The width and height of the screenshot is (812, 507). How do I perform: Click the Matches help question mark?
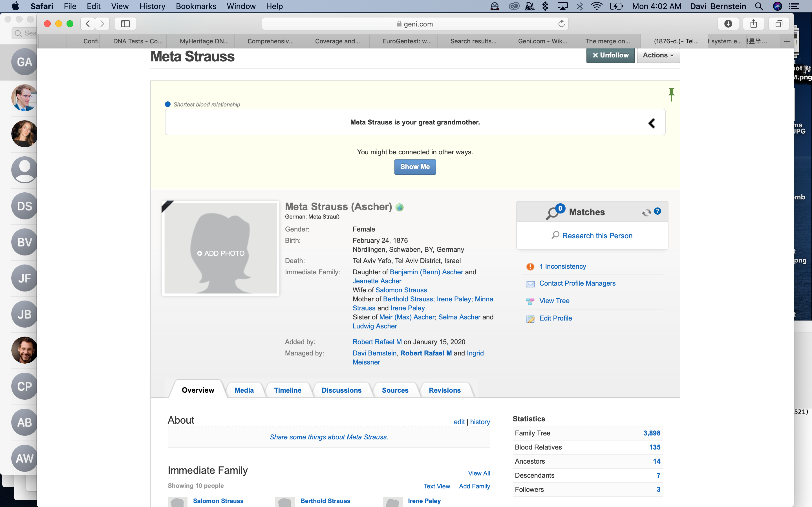pos(657,211)
